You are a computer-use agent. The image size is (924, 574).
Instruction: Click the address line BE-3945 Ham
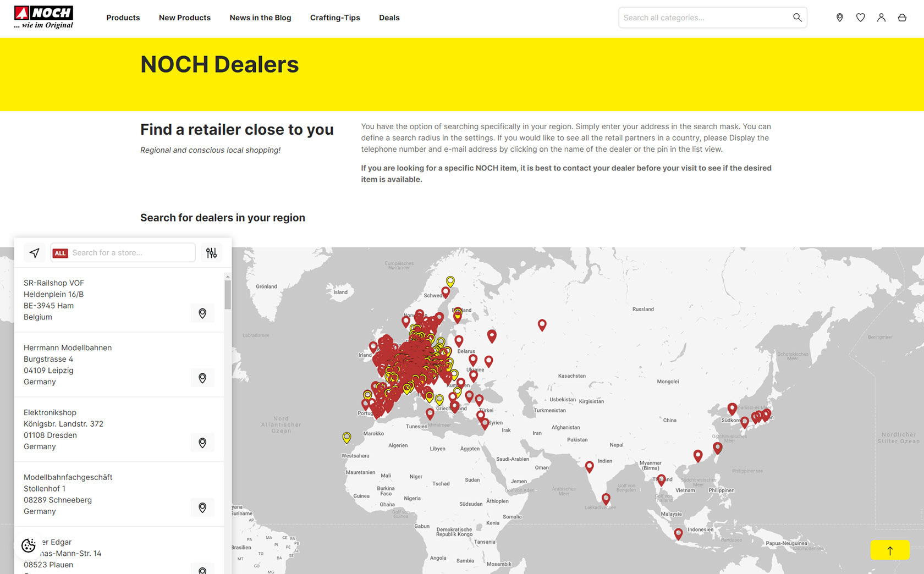tap(48, 306)
